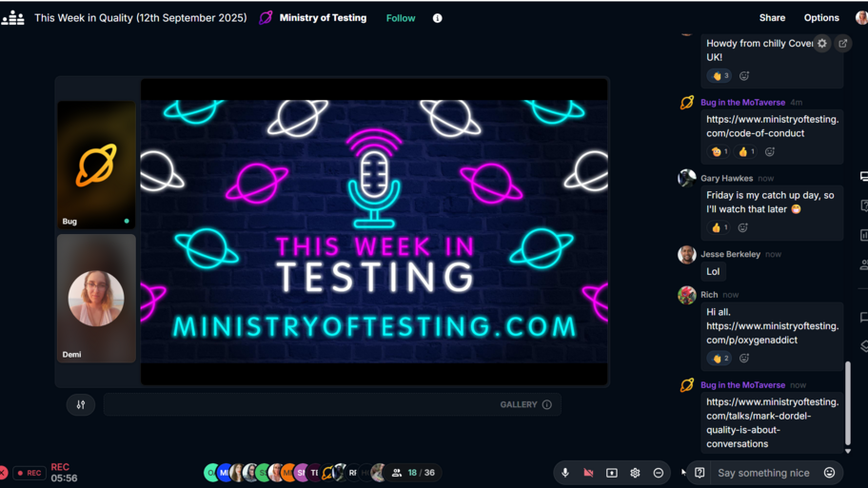Open stage layout adjust sliders button
The height and width of the screenshot is (488, 868).
[81, 405]
